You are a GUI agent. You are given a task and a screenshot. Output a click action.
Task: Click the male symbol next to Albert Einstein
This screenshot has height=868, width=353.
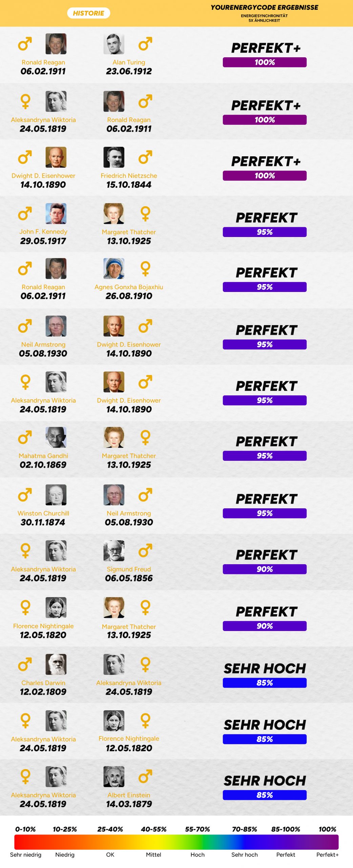145,776
